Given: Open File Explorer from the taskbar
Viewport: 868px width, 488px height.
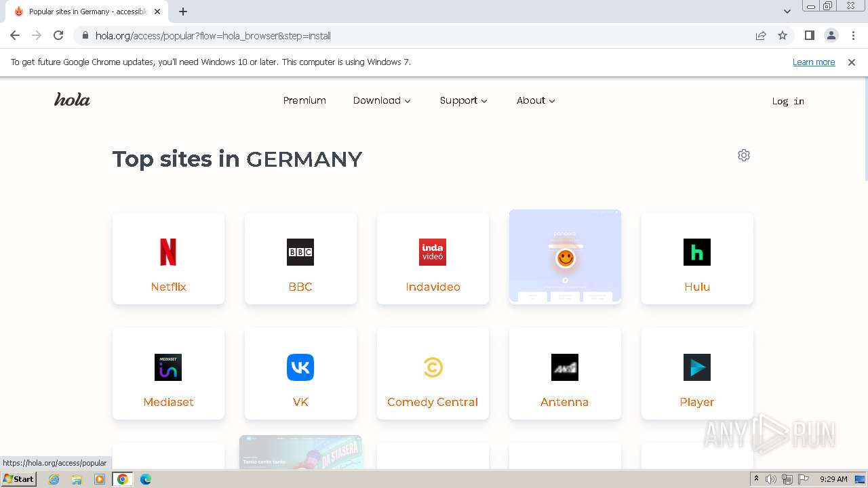Looking at the screenshot, I should pyautogui.click(x=77, y=479).
